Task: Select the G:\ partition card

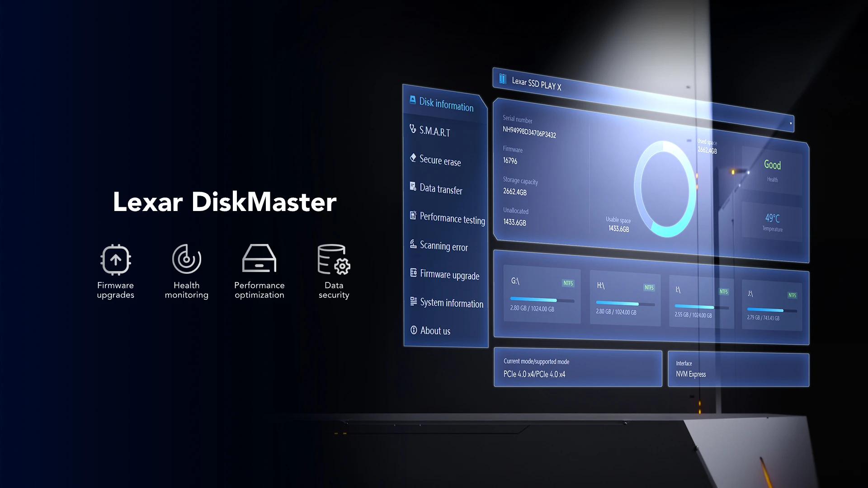Action: (542, 294)
